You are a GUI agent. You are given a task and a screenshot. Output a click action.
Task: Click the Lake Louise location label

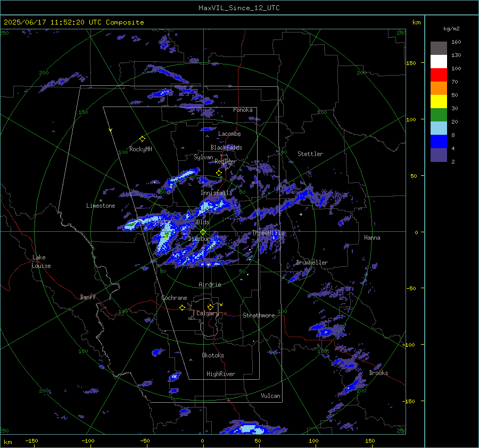coord(41,262)
